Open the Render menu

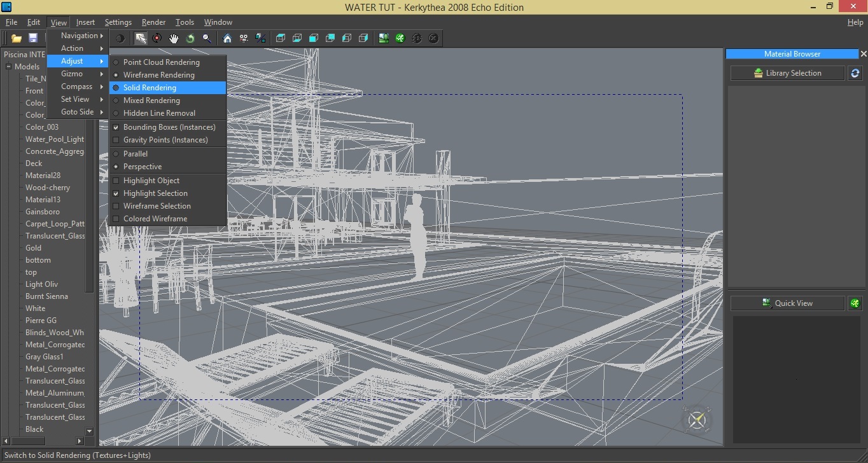[153, 22]
